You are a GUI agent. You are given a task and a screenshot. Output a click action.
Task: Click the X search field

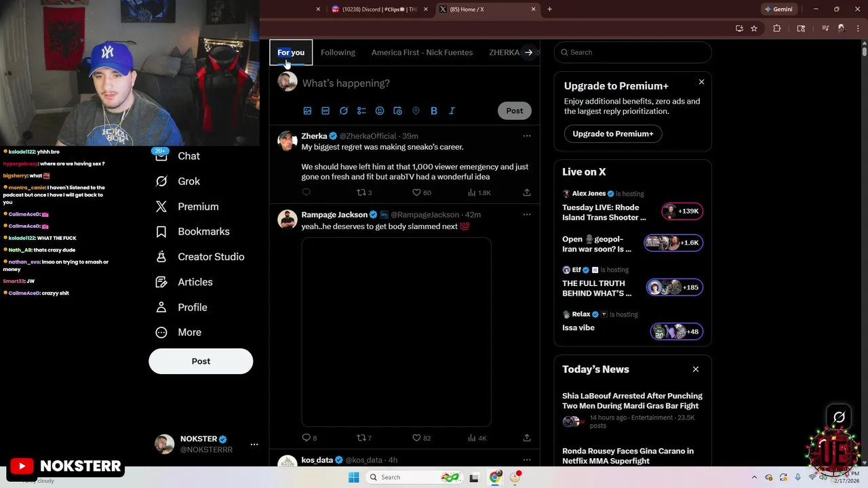633,52
